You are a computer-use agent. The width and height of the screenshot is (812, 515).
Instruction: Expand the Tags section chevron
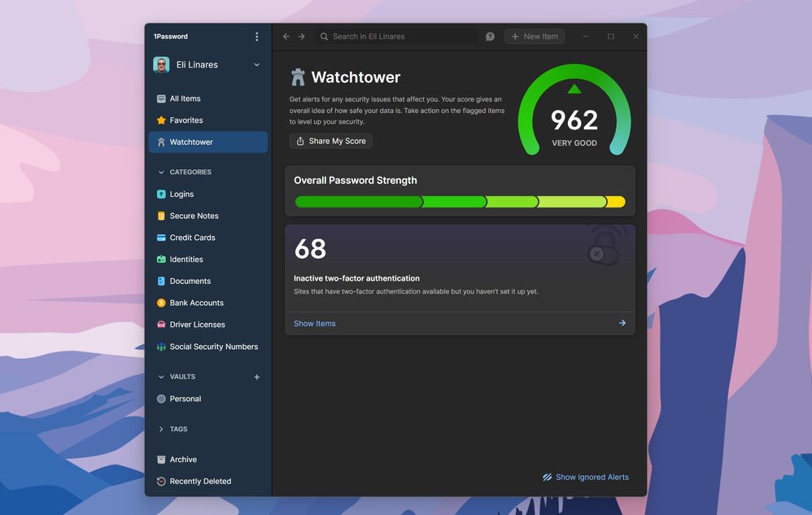click(161, 429)
